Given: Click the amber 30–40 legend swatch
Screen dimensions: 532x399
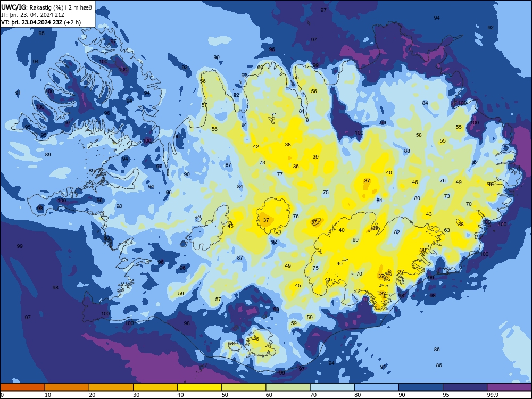Looking at the screenshot, I should point(155,387).
